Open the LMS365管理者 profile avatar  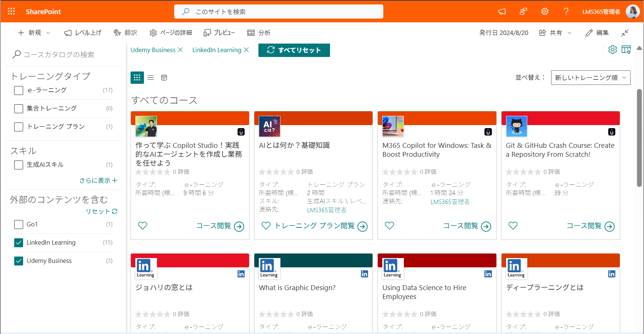(632, 12)
